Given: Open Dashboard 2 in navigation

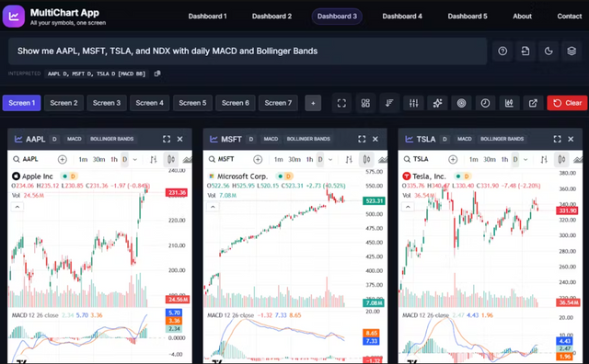Looking at the screenshot, I should [x=271, y=17].
